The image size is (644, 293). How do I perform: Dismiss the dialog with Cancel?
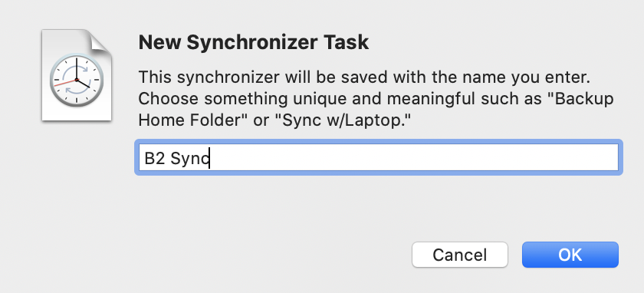point(460,255)
